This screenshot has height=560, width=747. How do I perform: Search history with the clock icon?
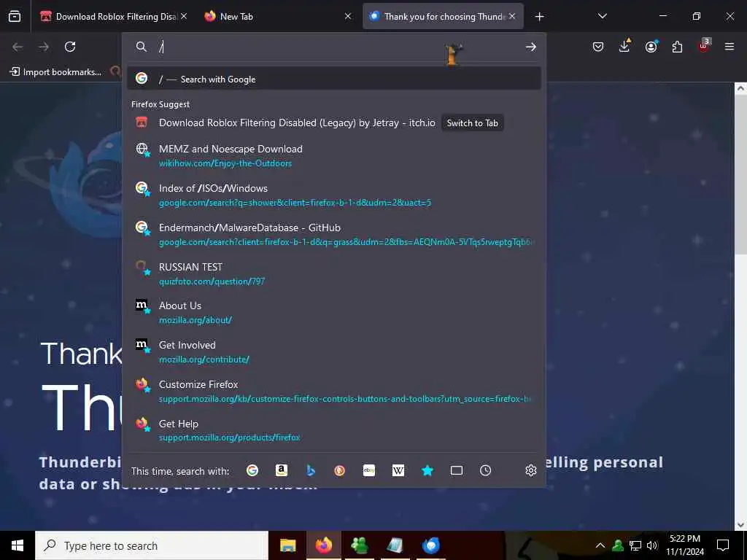coord(485,470)
